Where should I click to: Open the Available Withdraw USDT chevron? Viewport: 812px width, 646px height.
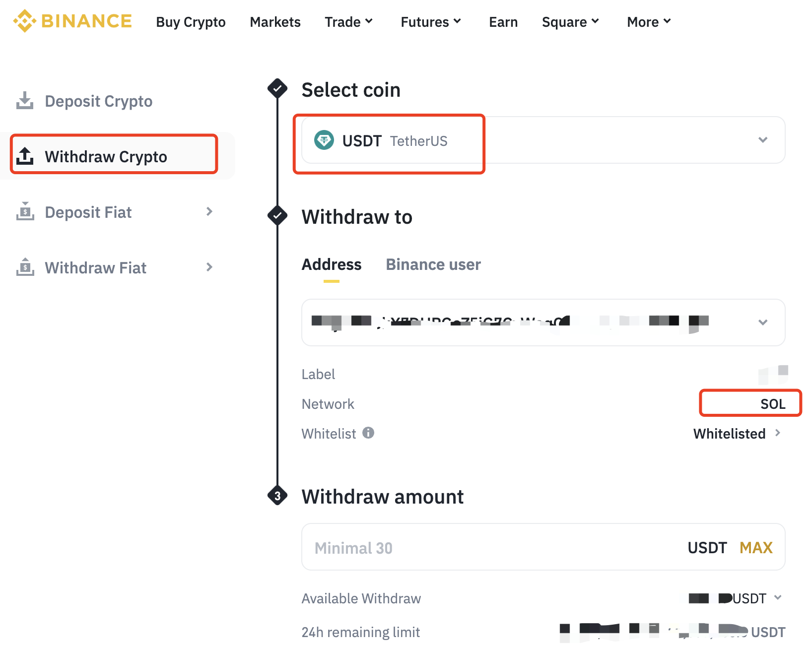[778, 597]
